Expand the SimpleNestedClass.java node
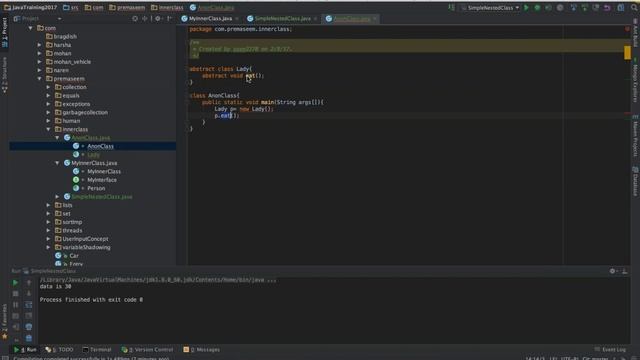 (x=58, y=197)
